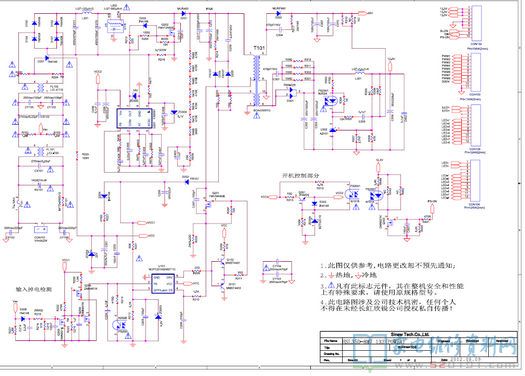This screenshot has height=376, width=525.
Task: Click the blue triangle symbol in note 3
Action: 331,285
